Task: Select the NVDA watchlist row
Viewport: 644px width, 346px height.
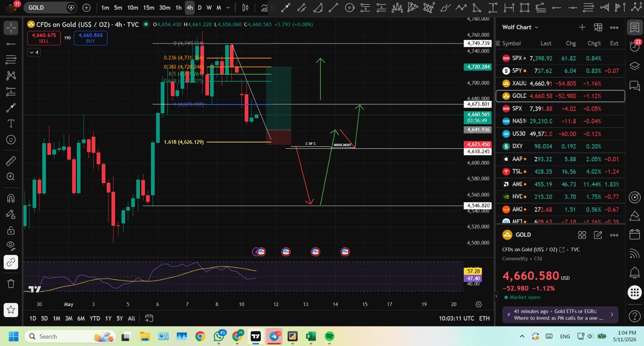Action: click(x=560, y=197)
